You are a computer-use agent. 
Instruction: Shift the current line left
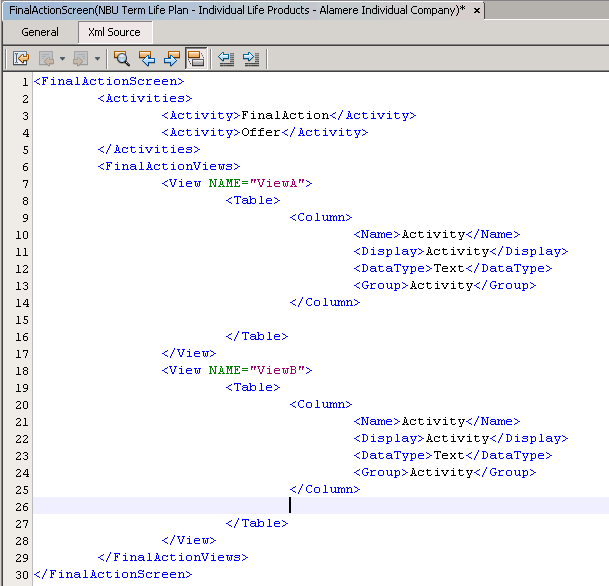tap(226, 59)
